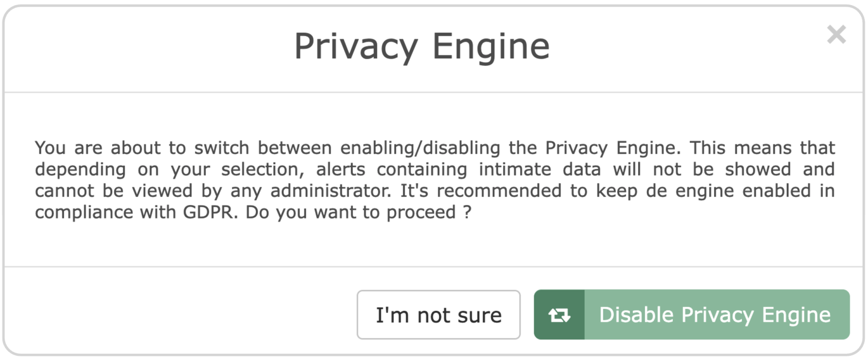Click the word "administrator" in the body text

point(331,191)
